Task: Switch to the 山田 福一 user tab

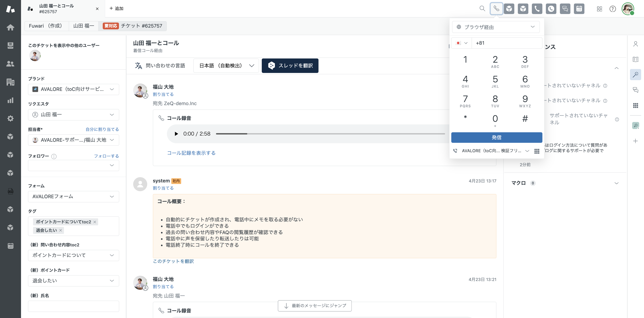Action: click(x=84, y=26)
